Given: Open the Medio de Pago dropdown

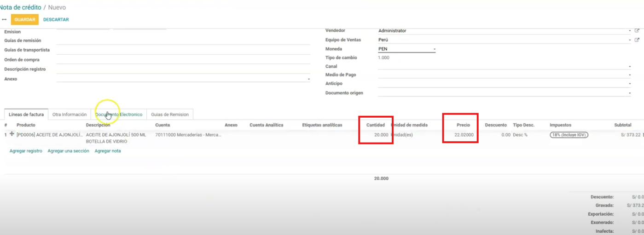Looking at the screenshot, I should coord(629,75).
